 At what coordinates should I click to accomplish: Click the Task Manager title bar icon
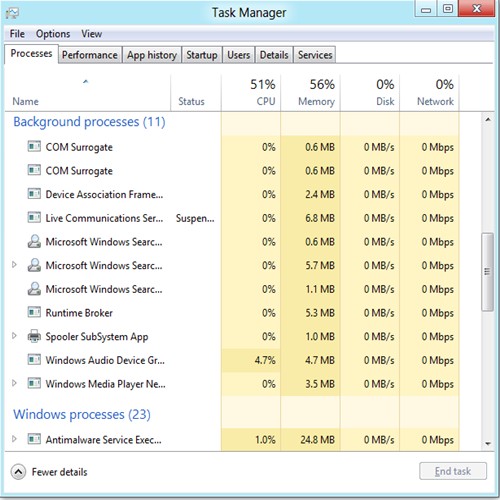click(12, 13)
